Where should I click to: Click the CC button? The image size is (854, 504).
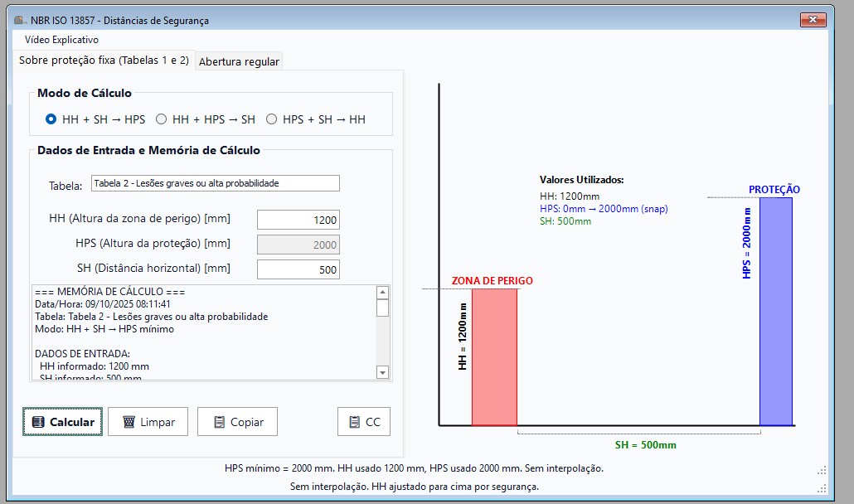click(x=364, y=422)
